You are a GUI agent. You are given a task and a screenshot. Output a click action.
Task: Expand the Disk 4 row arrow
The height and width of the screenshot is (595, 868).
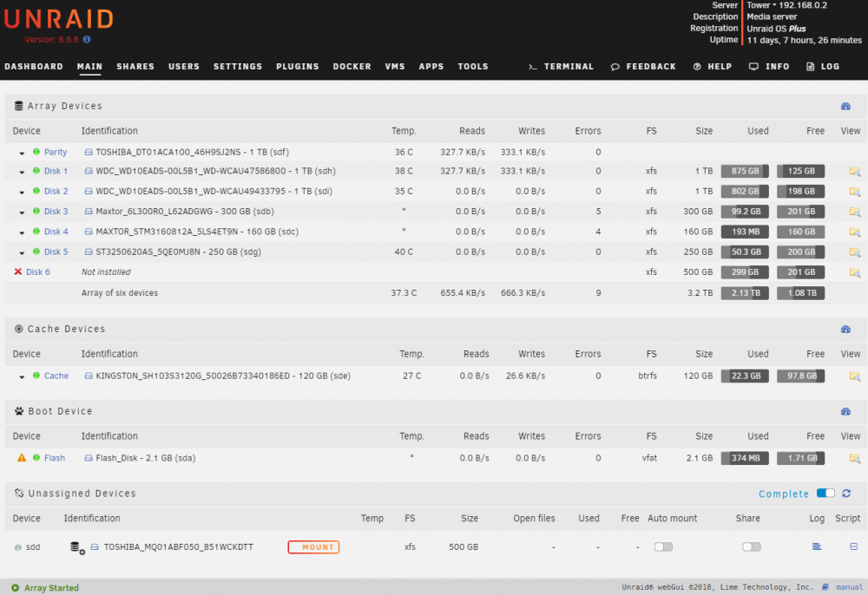click(x=22, y=232)
